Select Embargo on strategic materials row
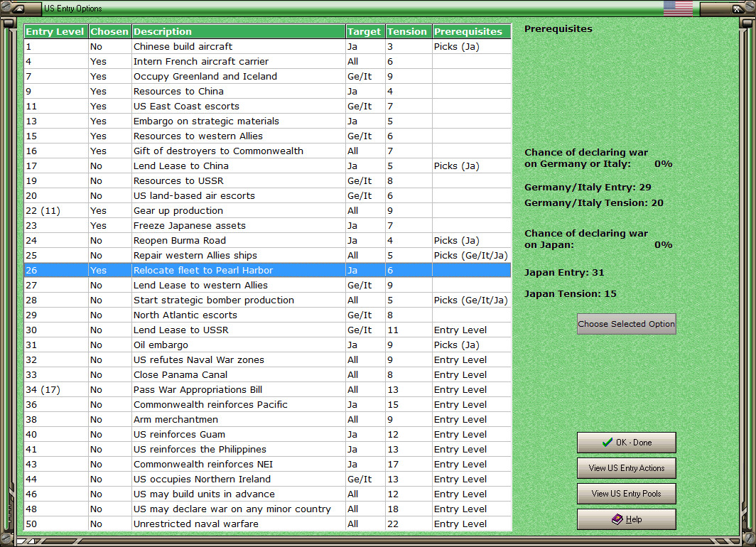Viewport: 756px width, 547px height. point(268,121)
